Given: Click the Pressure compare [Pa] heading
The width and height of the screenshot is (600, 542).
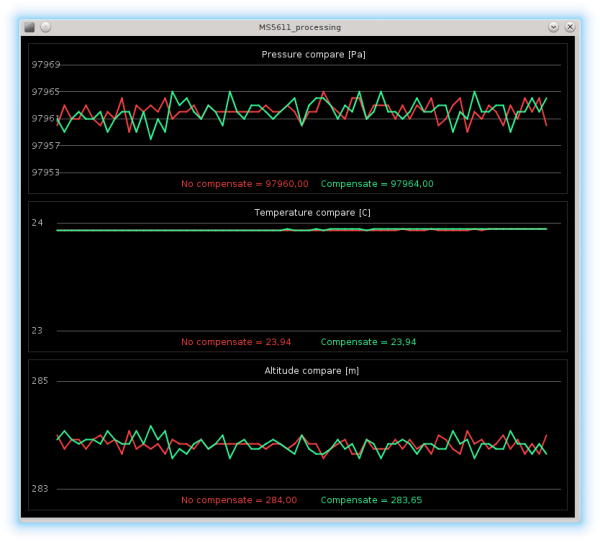Looking at the screenshot, I should 313,55.
